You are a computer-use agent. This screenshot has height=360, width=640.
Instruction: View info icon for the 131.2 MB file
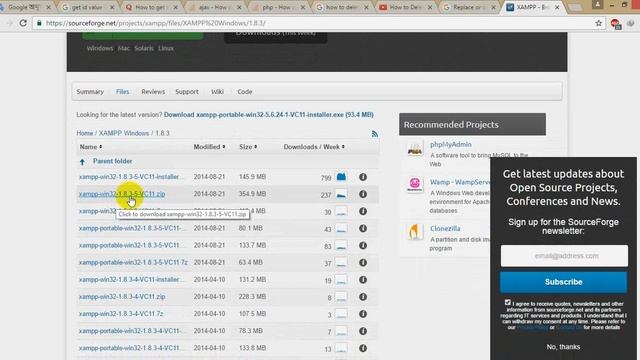pyautogui.click(x=362, y=280)
